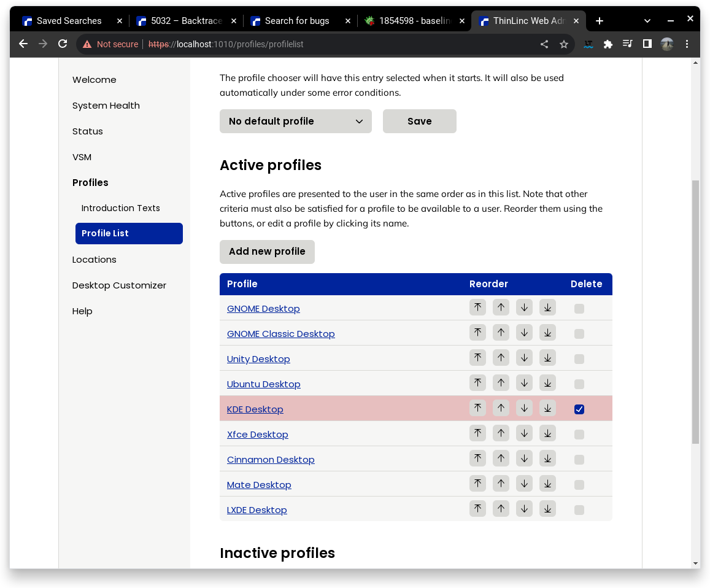Go back to the previous page
Screen dimensions: 710x588
23,44
